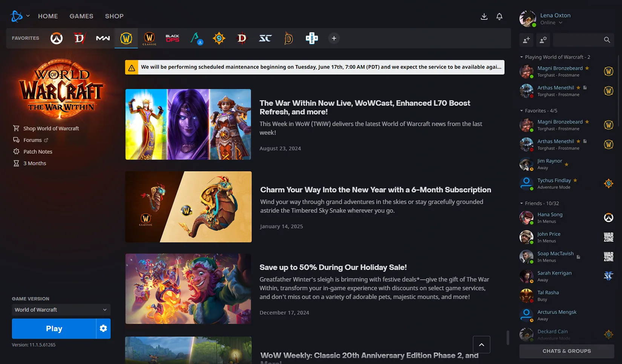Select the Diablo IV favorites icon
Screen dimensions: 622x364
[80, 38]
